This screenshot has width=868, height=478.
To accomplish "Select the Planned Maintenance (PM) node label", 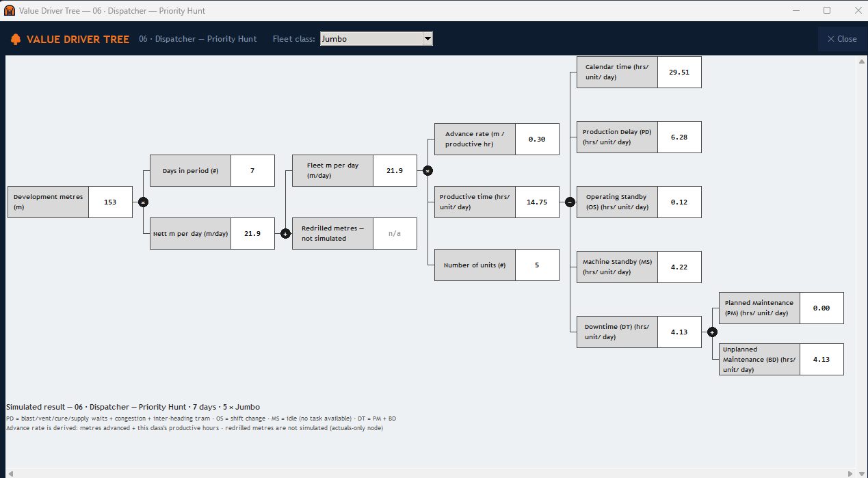I will pos(760,308).
